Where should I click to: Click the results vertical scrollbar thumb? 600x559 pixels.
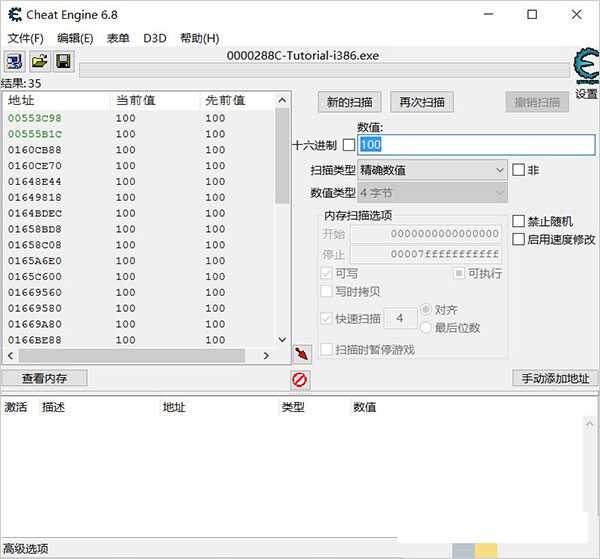coord(282,156)
